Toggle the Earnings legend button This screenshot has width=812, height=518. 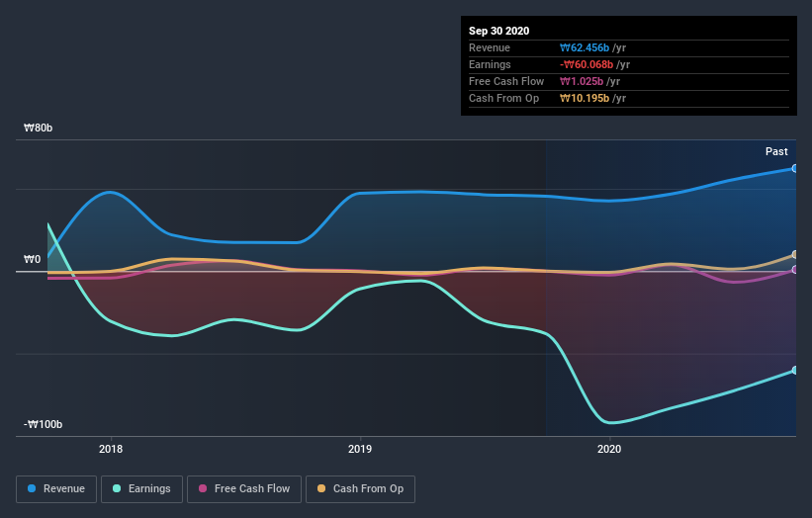tap(141, 489)
